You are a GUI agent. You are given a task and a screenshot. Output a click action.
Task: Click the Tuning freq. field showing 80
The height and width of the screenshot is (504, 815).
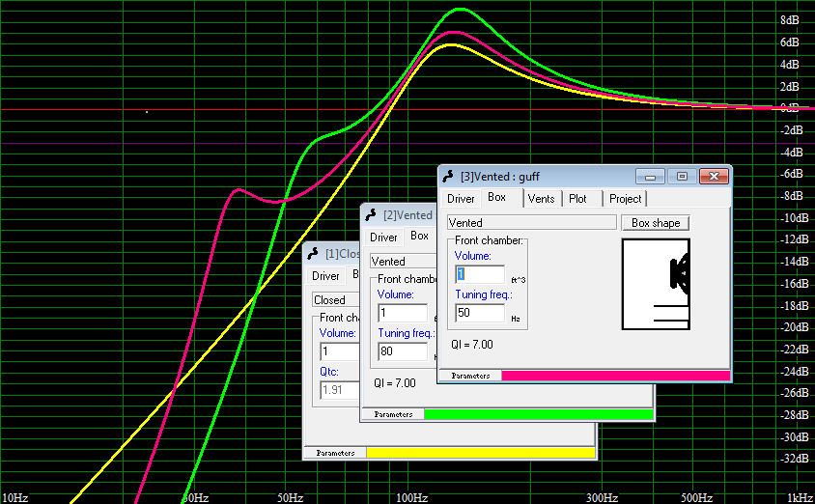403,351
